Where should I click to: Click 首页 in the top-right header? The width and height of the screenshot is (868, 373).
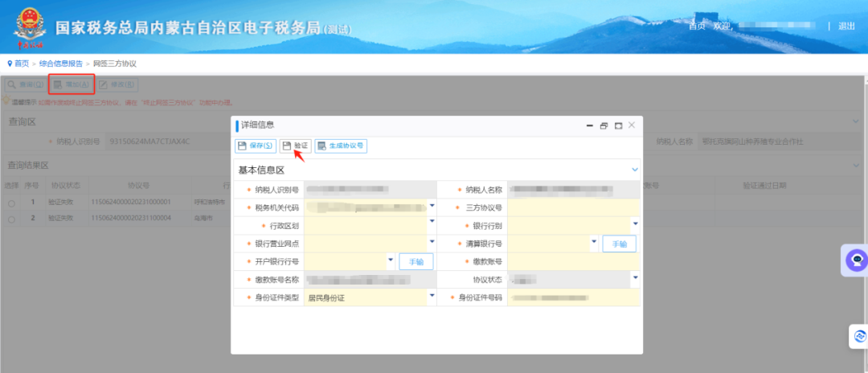point(697,26)
